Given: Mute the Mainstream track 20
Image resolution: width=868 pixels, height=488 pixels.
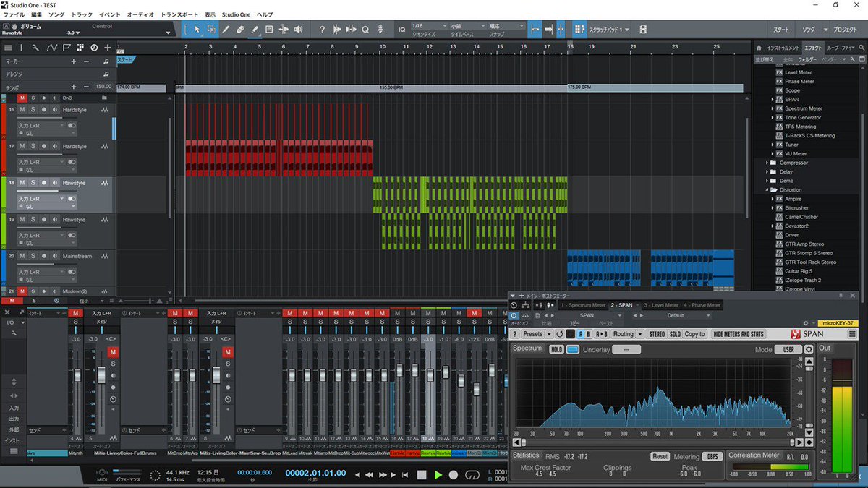Looking at the screenshot, I should coord(22,256).
